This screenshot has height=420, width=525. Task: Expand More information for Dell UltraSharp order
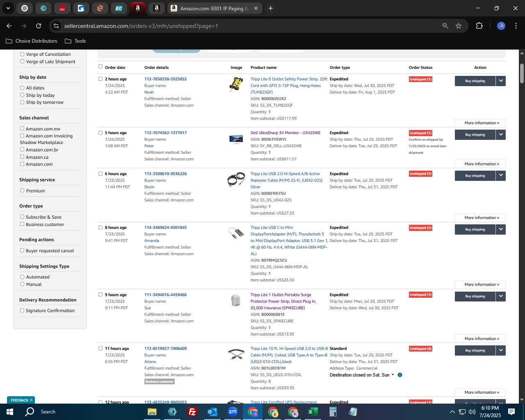(x=480, y=164)
